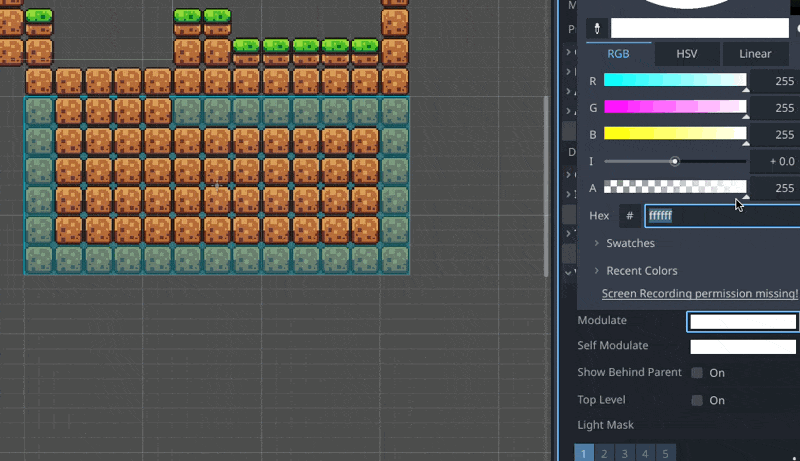The width and height of the screenshot is (800, 461).
Task: Click the intensity I slider handle
Action: click(675, 161)
